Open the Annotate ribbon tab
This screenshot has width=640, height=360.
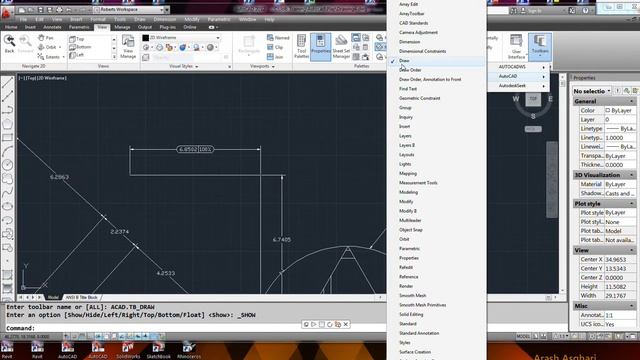[x=52, y=27]
